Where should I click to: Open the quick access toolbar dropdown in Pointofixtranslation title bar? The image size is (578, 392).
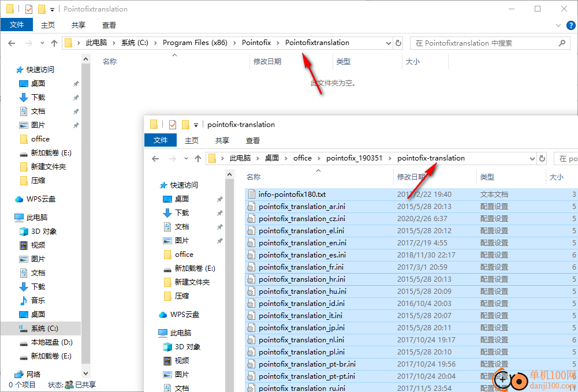pyautogui.click(x=53, y=9)
